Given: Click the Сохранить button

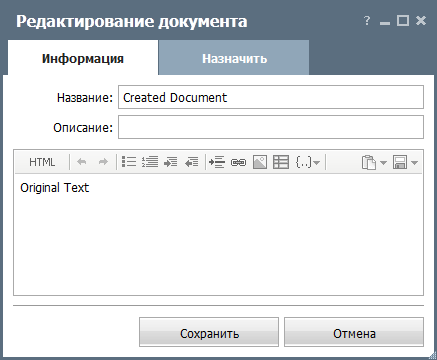Looking at the screenshot, I should (209, 332).
